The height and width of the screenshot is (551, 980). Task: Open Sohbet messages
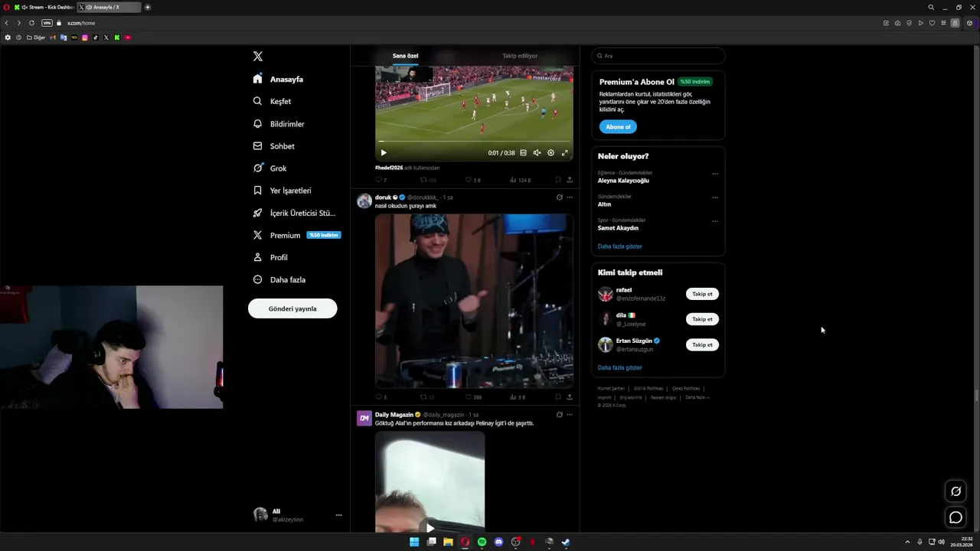click(273, 146)
